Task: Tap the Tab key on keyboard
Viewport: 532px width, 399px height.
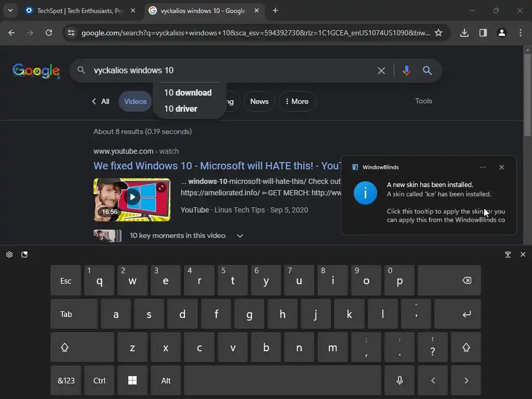Action: point(74,314)
